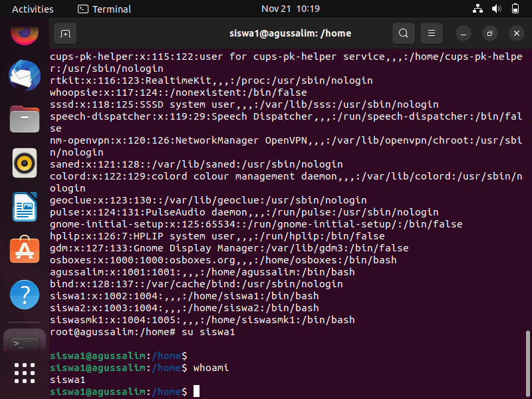Open the Help question mark app
532x399 pixels.
pyautogui.click(x=25, y=295)
